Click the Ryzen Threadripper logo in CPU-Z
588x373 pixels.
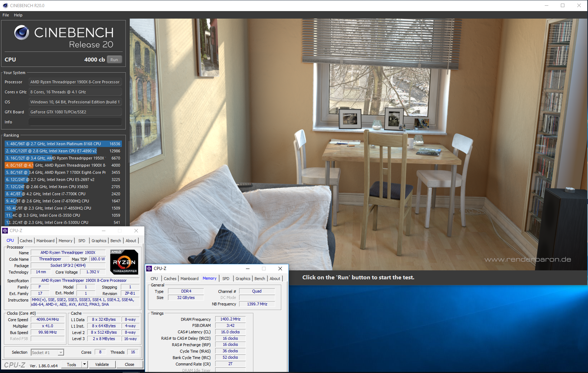tap(124, 262)
